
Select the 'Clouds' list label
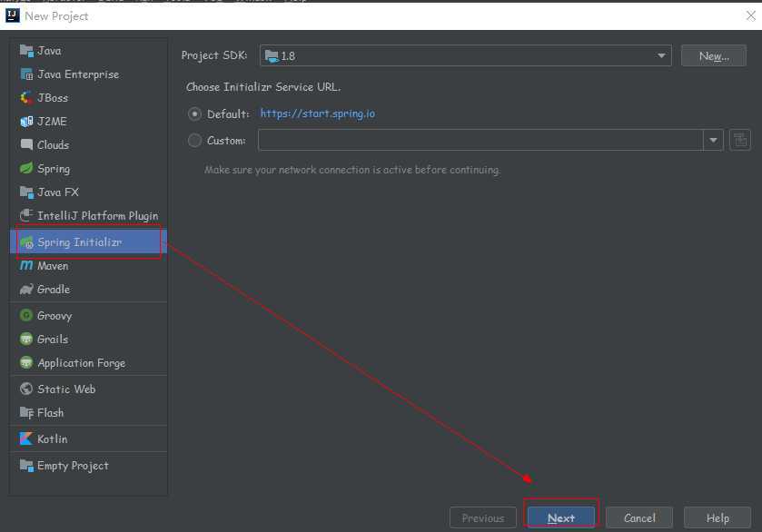(x=53, y=144)
